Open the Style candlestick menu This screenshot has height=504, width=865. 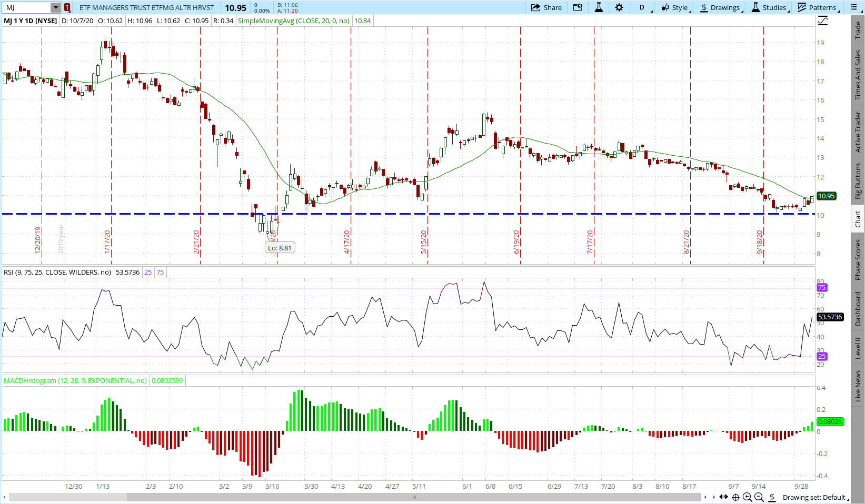point(675,7)
